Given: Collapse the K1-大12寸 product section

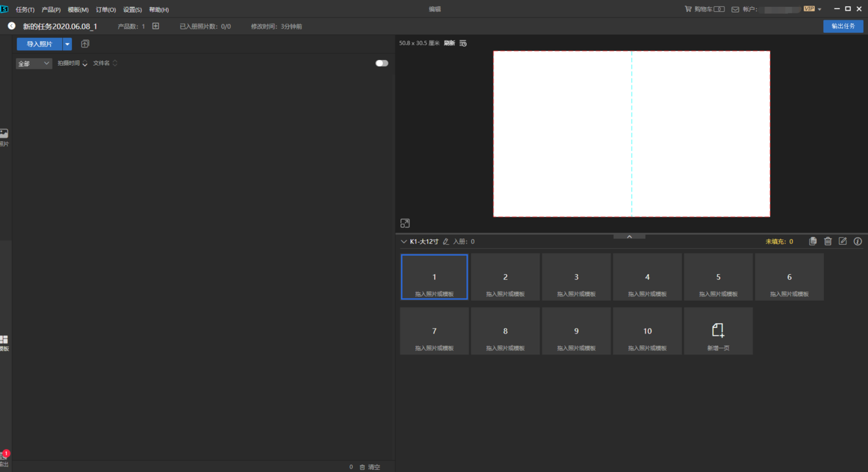Looking at the screenshot, I should coord(403,241).
